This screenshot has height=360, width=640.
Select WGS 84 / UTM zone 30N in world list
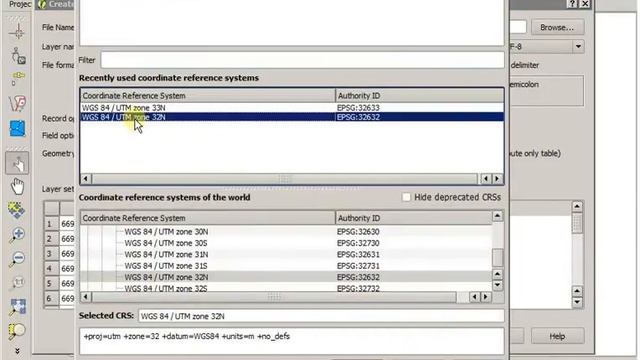click(166, 232)
